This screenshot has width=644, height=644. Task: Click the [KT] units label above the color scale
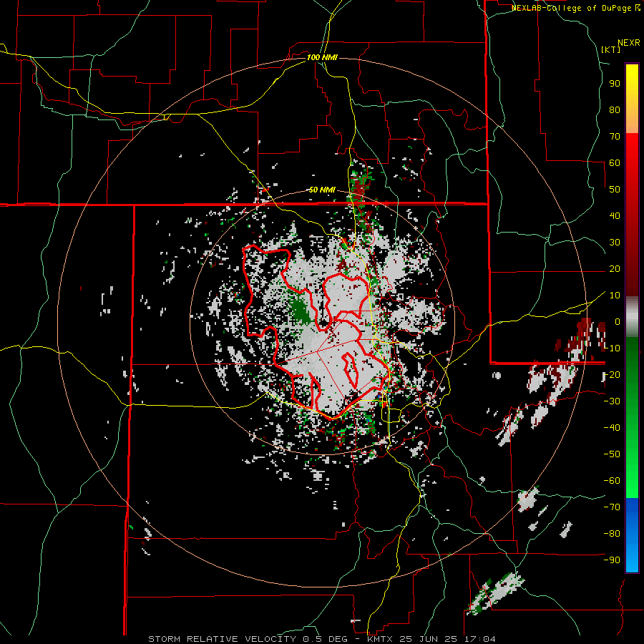pyautogui.click(x=611, y=49)
